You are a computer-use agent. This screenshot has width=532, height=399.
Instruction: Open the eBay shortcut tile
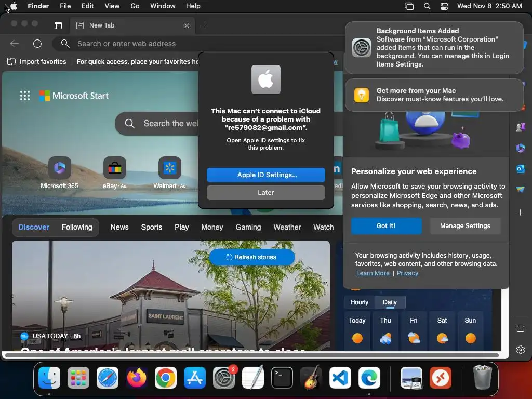click(x=115, y=173)
